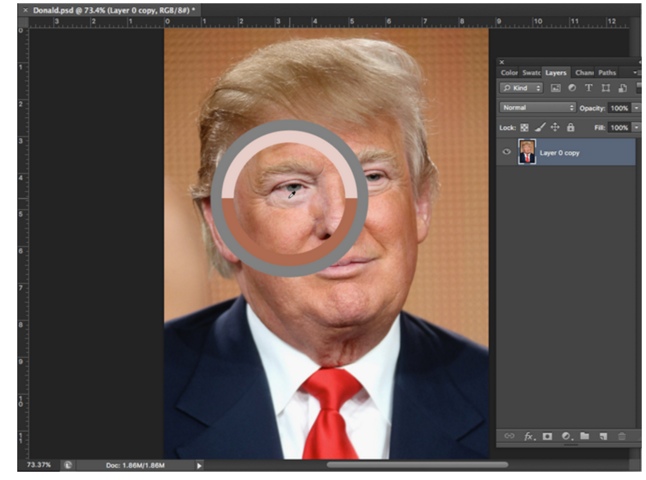
Task: Create a new layer group
Action: tap(585, 436)
